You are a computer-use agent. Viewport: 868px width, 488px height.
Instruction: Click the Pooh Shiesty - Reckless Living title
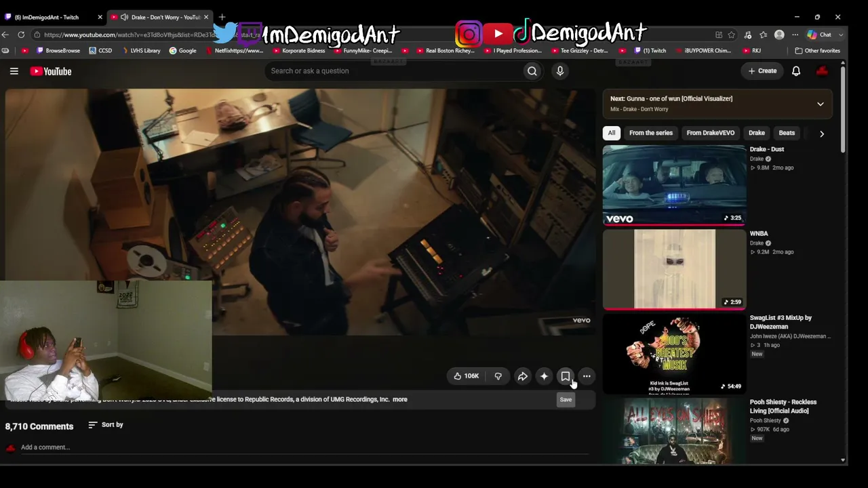(783, 407)
